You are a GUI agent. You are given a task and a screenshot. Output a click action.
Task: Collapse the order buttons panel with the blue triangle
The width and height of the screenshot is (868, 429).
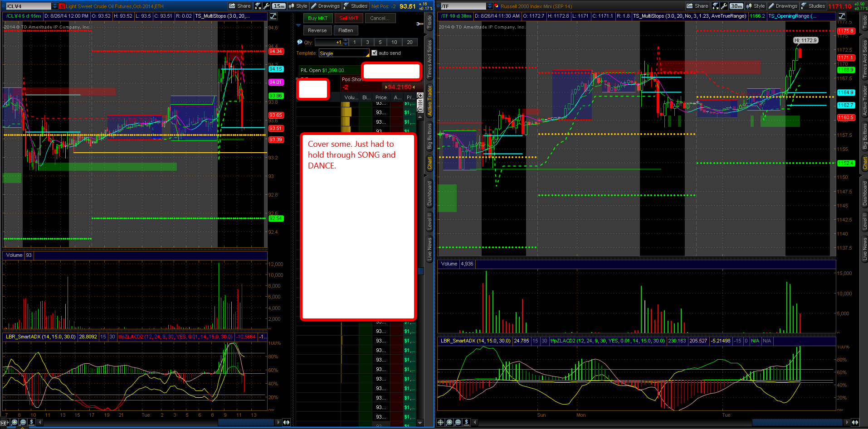tap(298, 25)
